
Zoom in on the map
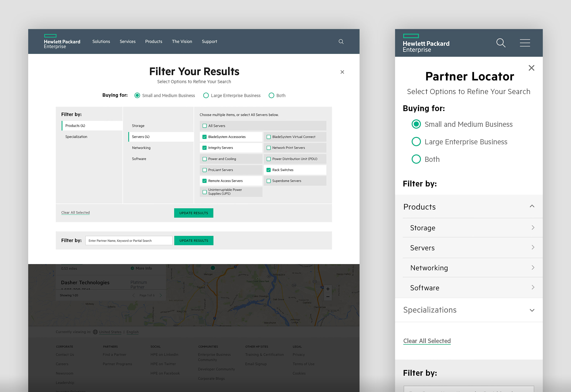point(328,289)
